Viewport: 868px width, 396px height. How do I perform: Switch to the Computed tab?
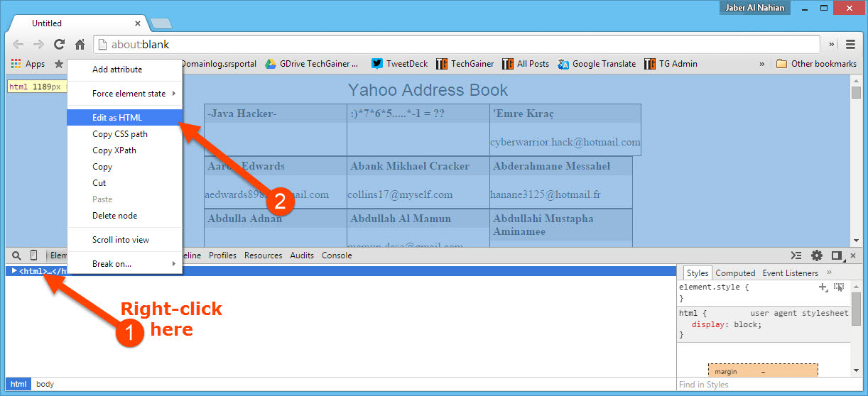tap(735, 273)
